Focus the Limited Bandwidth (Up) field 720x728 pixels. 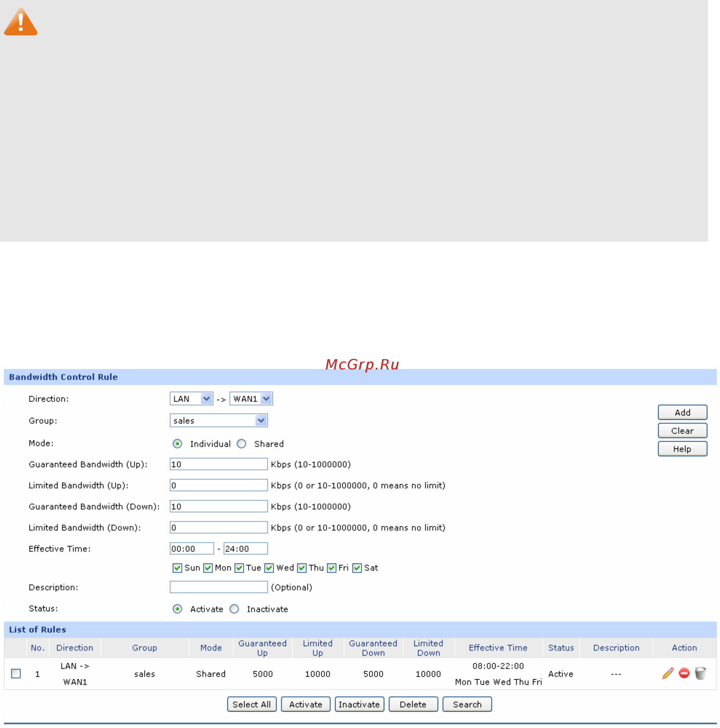pos(219,485)
